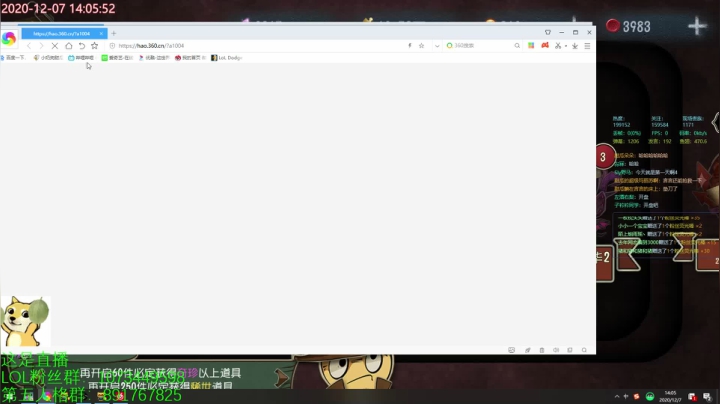720x404 pixels.
Task: Click the 360 browser rainbow logo
Action: pos(8,39)
